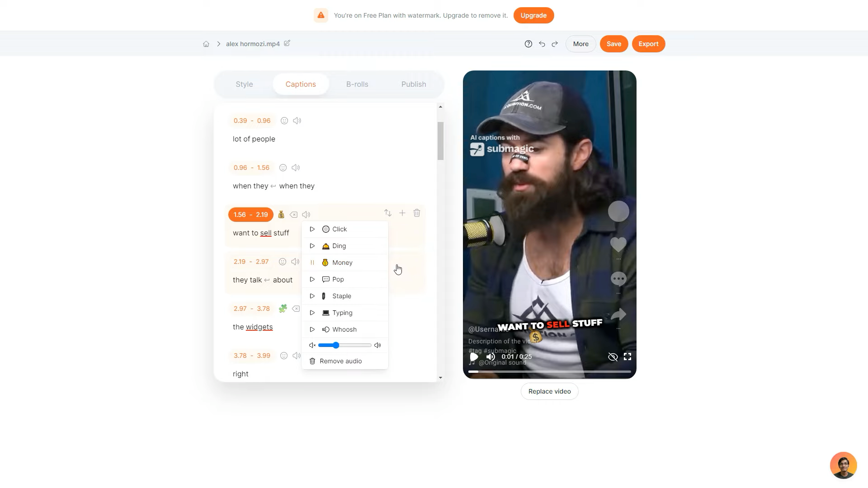This screenshot has height=488, width=868.
Task: Click the Export button
Action: click(x=648, y=44)
